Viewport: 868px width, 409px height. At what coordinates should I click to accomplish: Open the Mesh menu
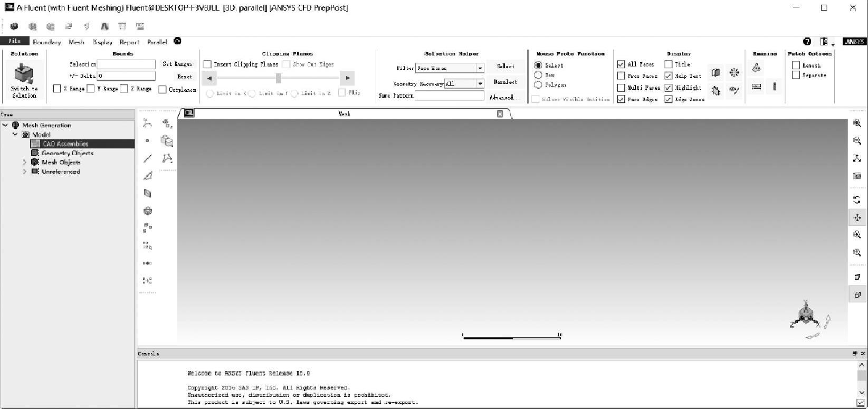click(x=77, y=42)
